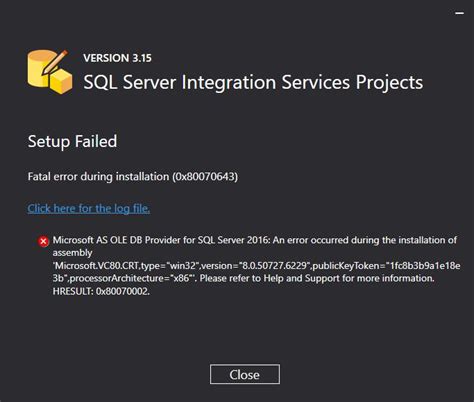This screenshot has height=402, width=474.
Task: Click the Fatal error during installation message
Action: click(133, 176)
